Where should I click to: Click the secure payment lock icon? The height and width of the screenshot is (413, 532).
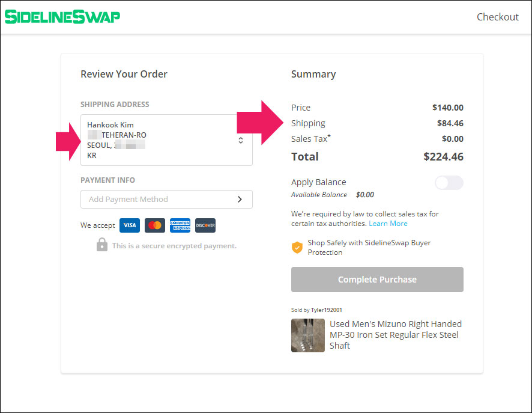pyautogui.click(x=102, y=245)
